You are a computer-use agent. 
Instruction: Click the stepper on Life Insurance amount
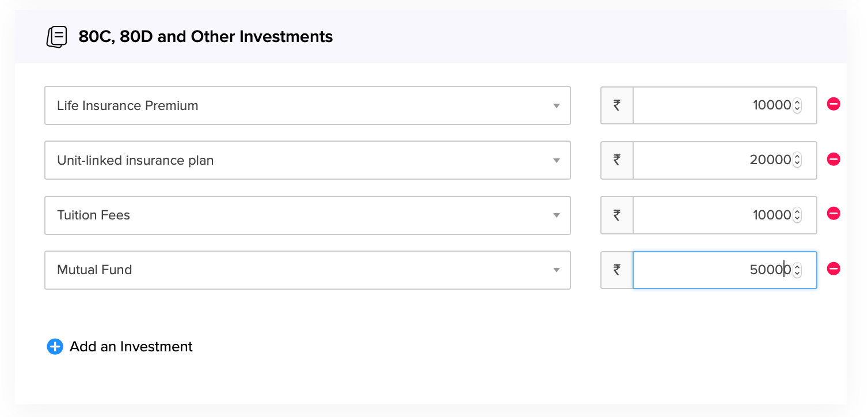pyautogui.click(x=797, y=105)
